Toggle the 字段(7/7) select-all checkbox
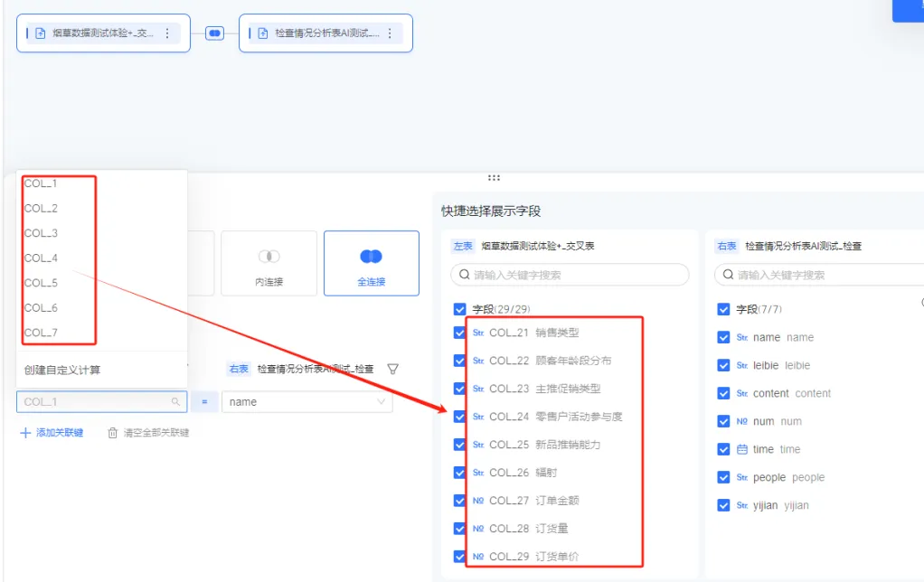 (723, 309)
